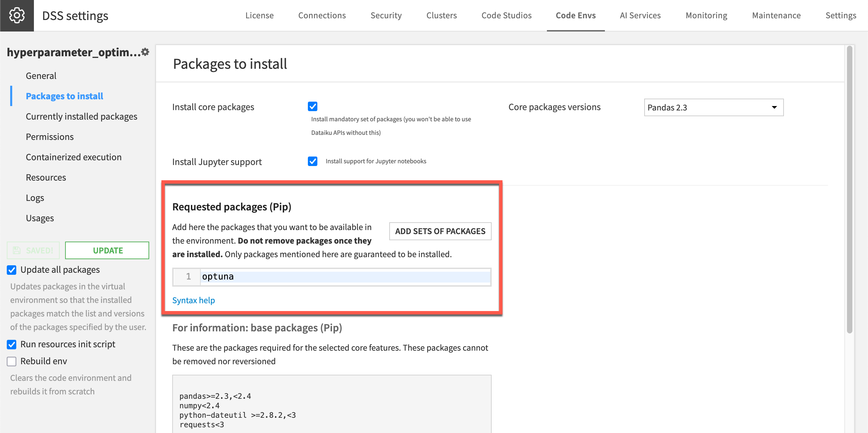Switch to the Security tab
The height and width of the screenshot is (433, 868).
click(x=386, y=16)
